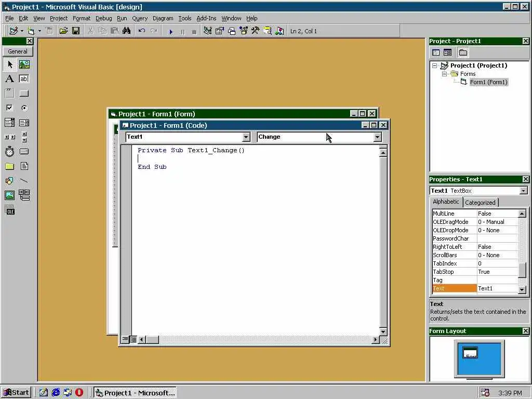Open Toolbox via toolbar icon
Screen dimensions: 532x399
coord(256,31)
